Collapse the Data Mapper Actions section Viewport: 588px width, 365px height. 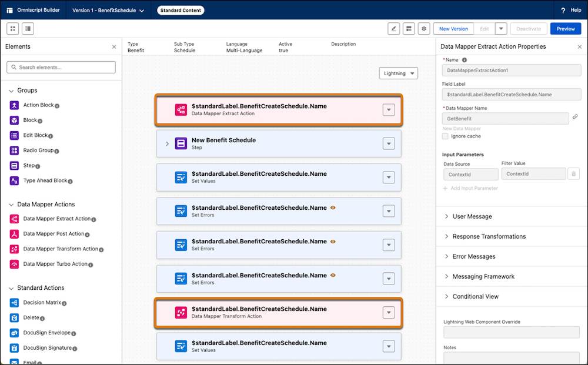[11, 205]
